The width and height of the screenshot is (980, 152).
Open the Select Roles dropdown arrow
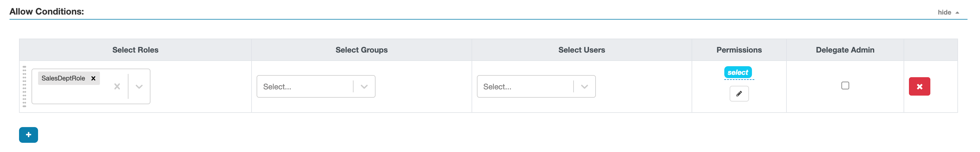[x=139, y=87]
